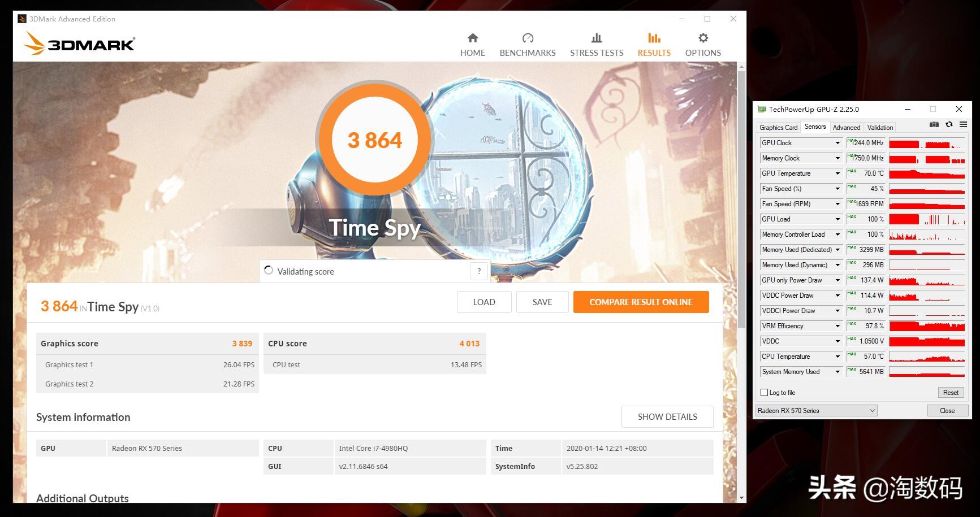Screen dimensions: 980x517
Task: Open the 3DMark Home icon
Action: 473,38
